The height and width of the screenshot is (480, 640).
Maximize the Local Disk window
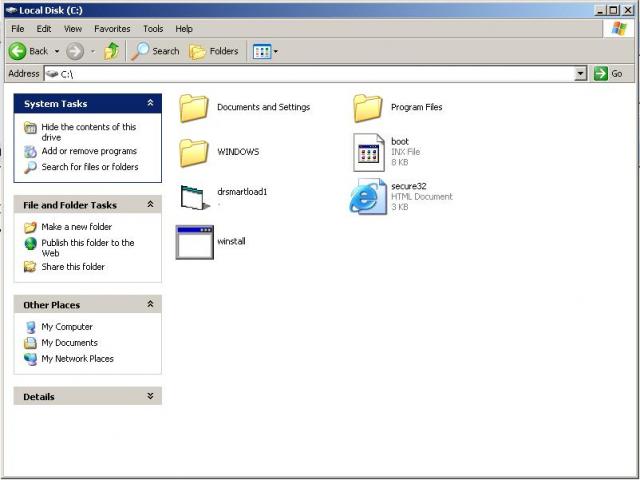coord(613,10)
